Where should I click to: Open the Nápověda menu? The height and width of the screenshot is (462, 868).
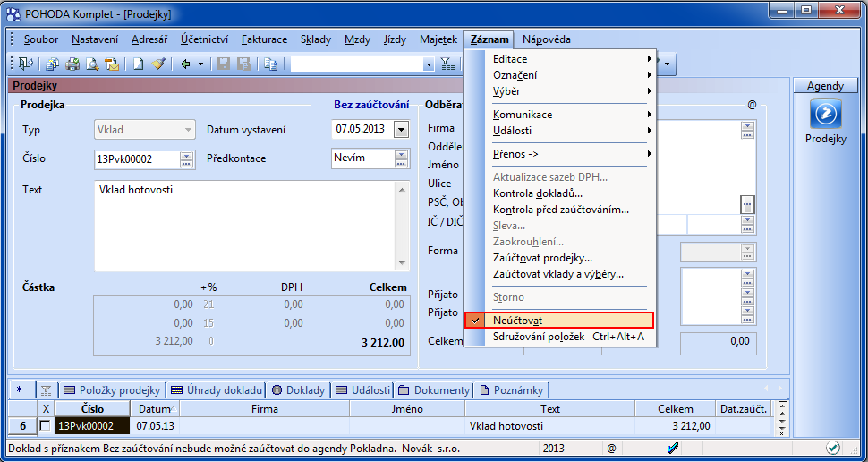point(547,39)
